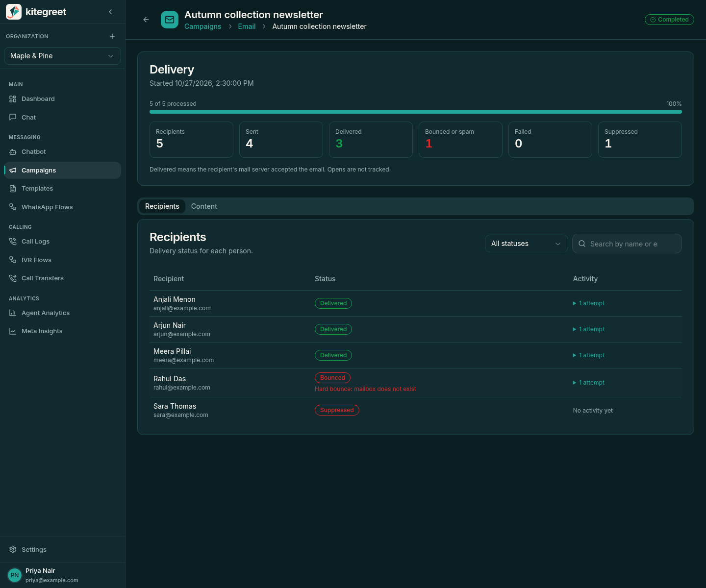The height and width of the screenshot is (588, 706).
Task: Select the Recipients tab
Action: [162, 206]
